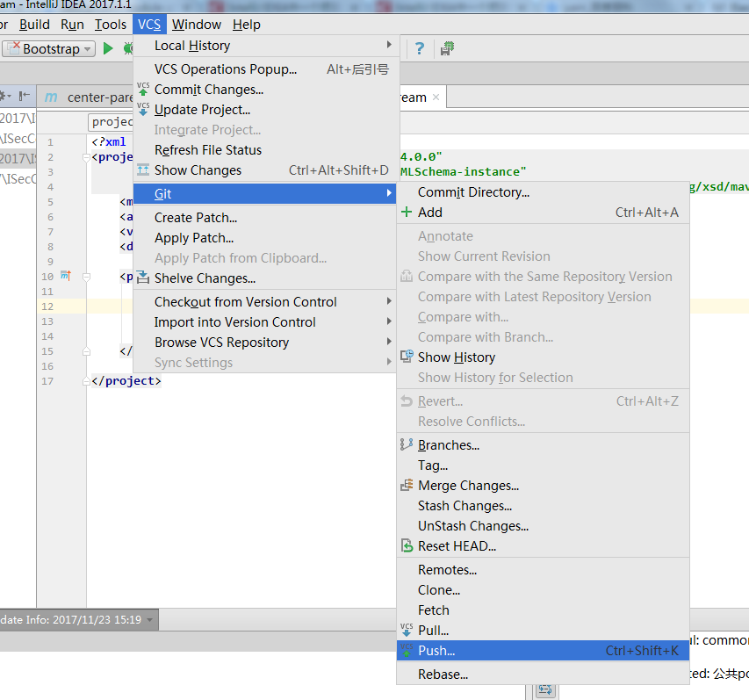Open the Help menu

pyautogui.click(x=247, y=25)
